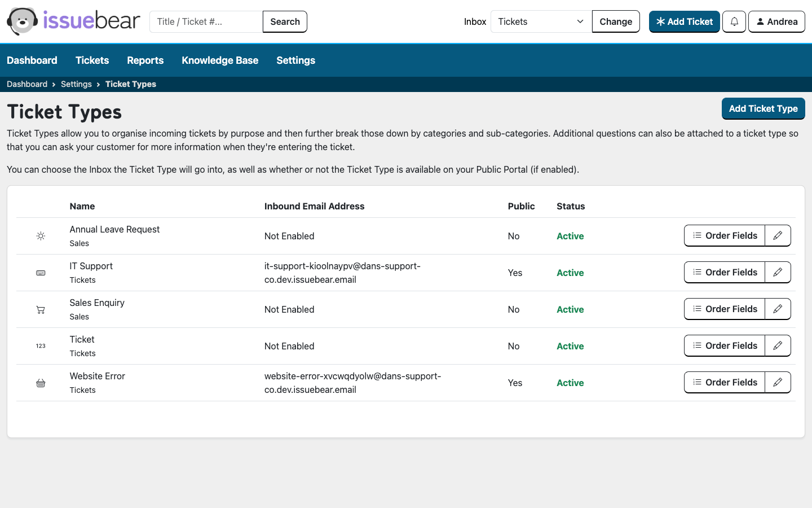Select the IT Support name
Image resolution: width=812 pixels, height=508 pixels.
pyautogui.click(x=91, y=266)
